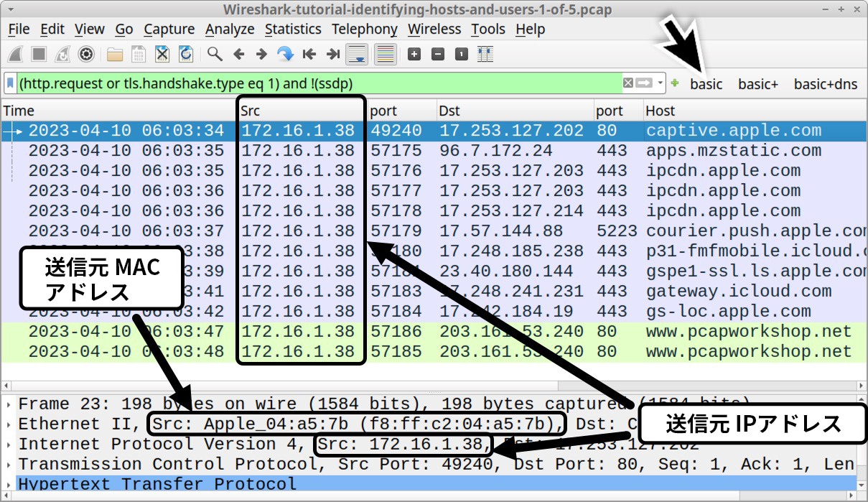Screen dimensions: 868x502
Task: Click the zoom in plus icon
Action: point(414,54)
